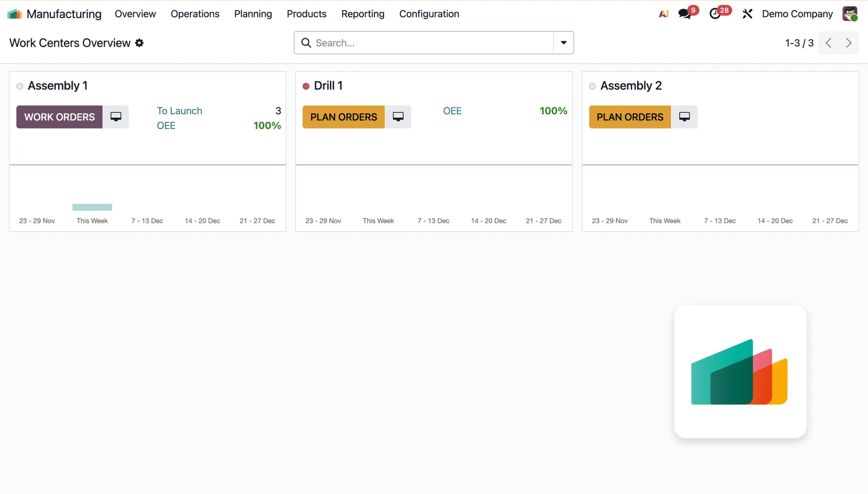868x494 pixels.
Task: Click This Week label in Assembly 2 chart
Action: [x=665, y=221]
